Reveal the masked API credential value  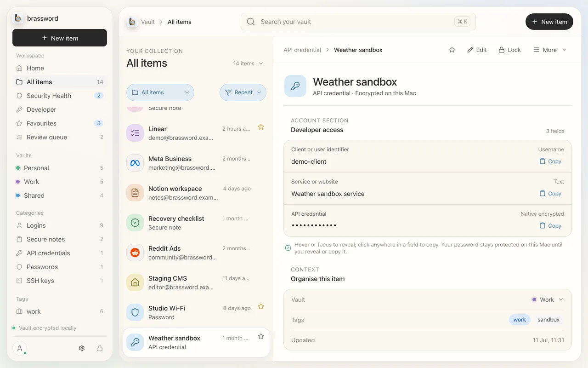pos(314,225)
